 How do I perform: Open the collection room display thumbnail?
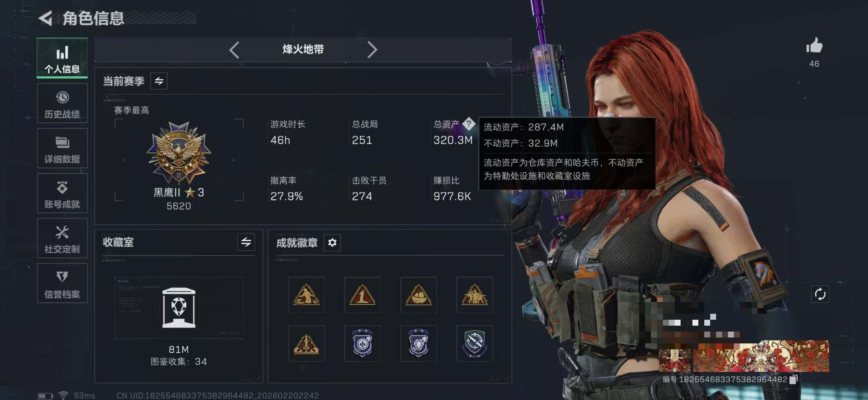point(179,308)
